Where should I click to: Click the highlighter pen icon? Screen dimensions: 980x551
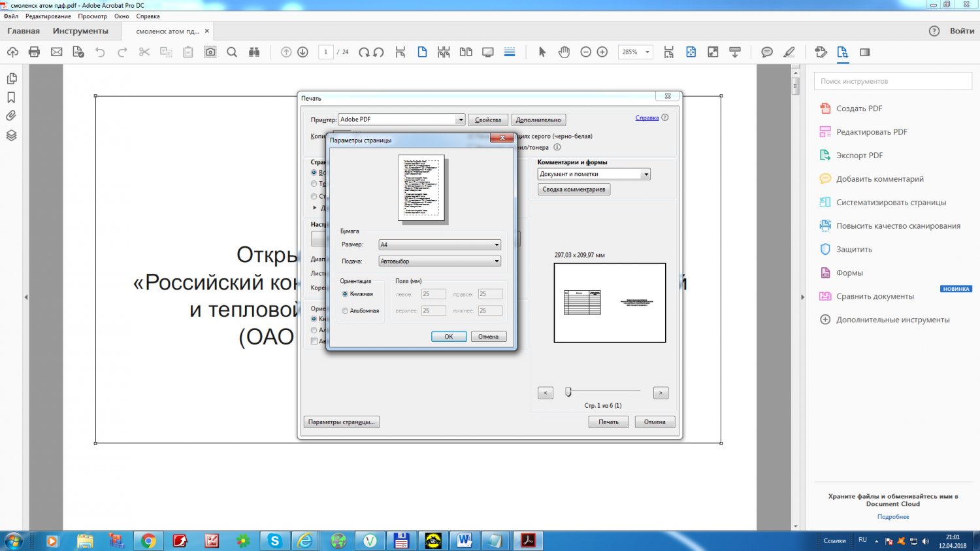click(789, 52)
